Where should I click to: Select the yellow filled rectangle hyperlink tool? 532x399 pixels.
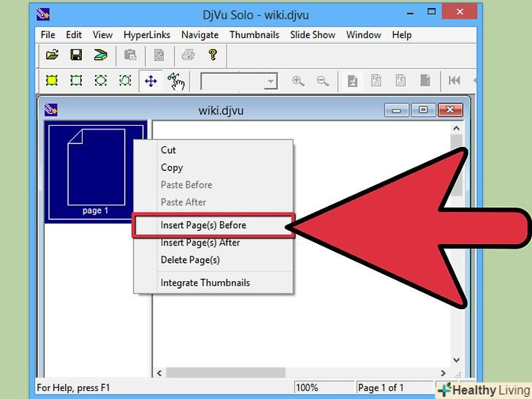tap(52, 80)
